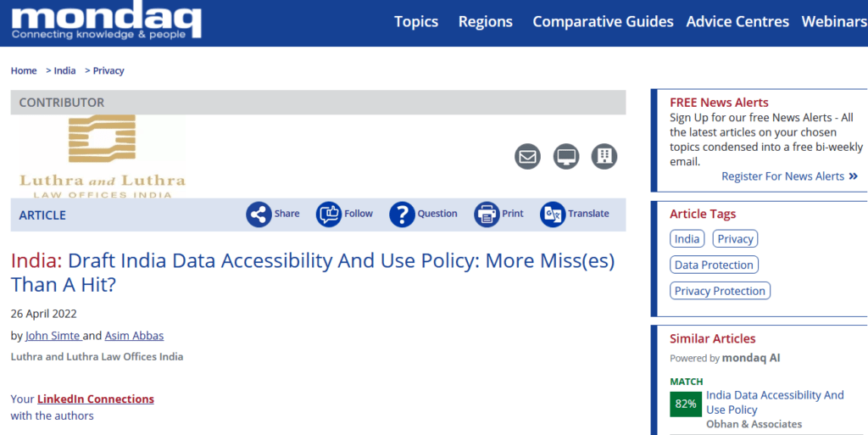868x435 pixels.
Task: Open author John Simte's profile
Action: (53, 336)
